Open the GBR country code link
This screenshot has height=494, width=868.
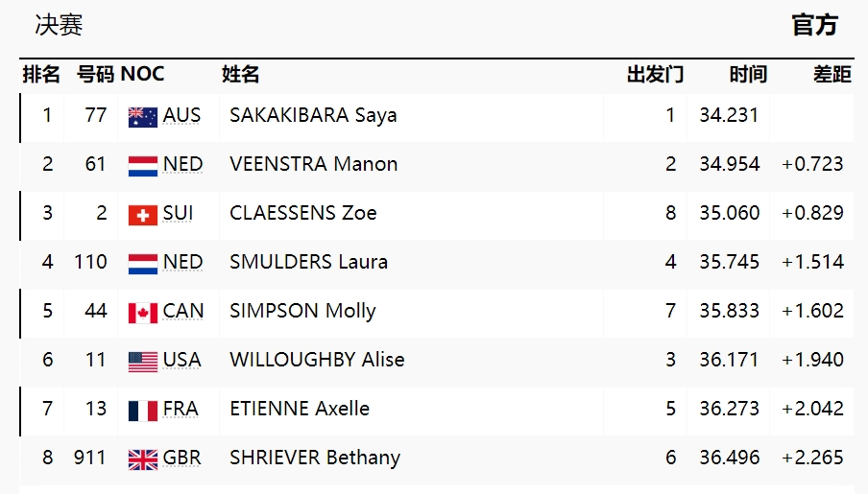[x=182, y=459]
